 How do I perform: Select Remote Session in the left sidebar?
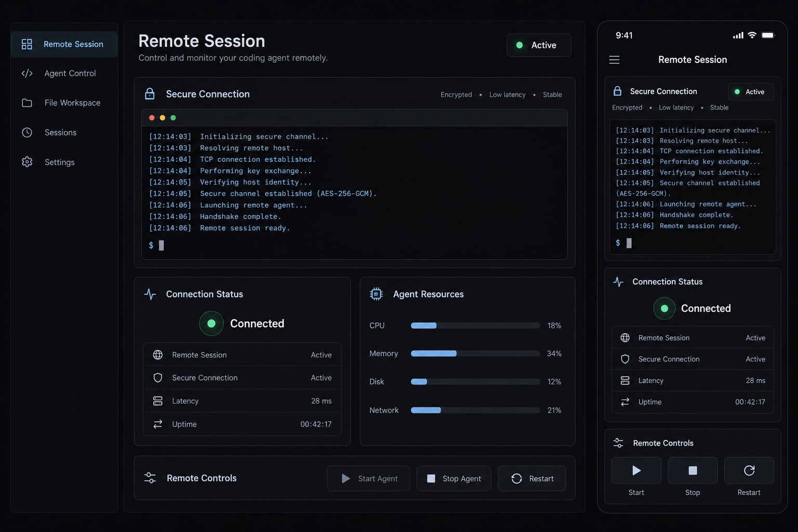pyautogui.click(x=64, y=44)
